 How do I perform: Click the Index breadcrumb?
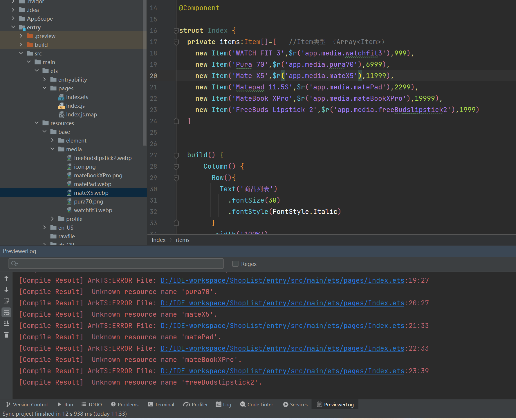pos(158,240)
